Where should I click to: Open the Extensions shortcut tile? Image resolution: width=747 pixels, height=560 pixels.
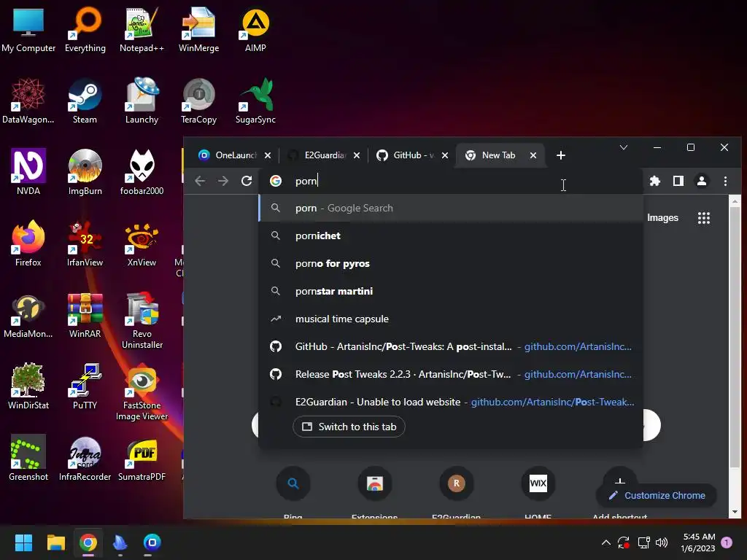tap(374, 491)
